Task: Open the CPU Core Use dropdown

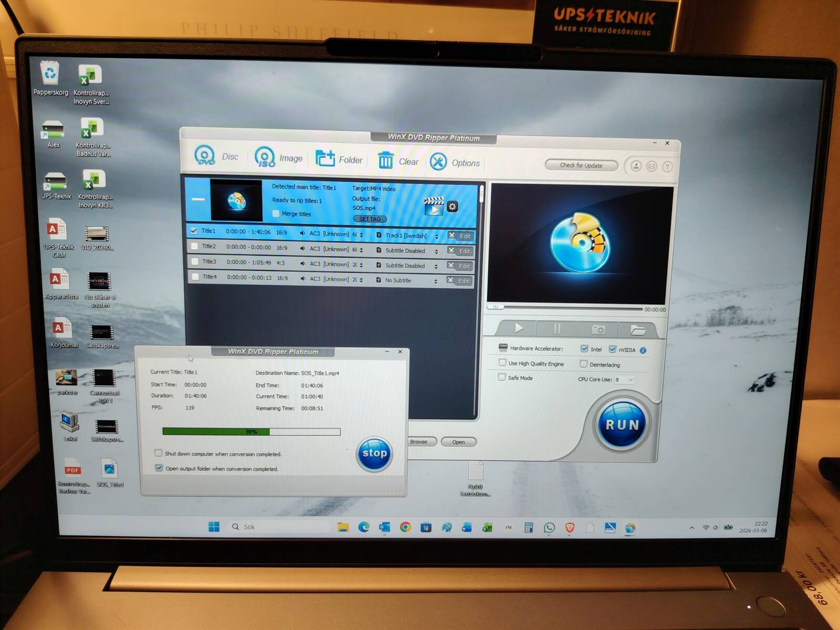Action: (x=624, y=380)
